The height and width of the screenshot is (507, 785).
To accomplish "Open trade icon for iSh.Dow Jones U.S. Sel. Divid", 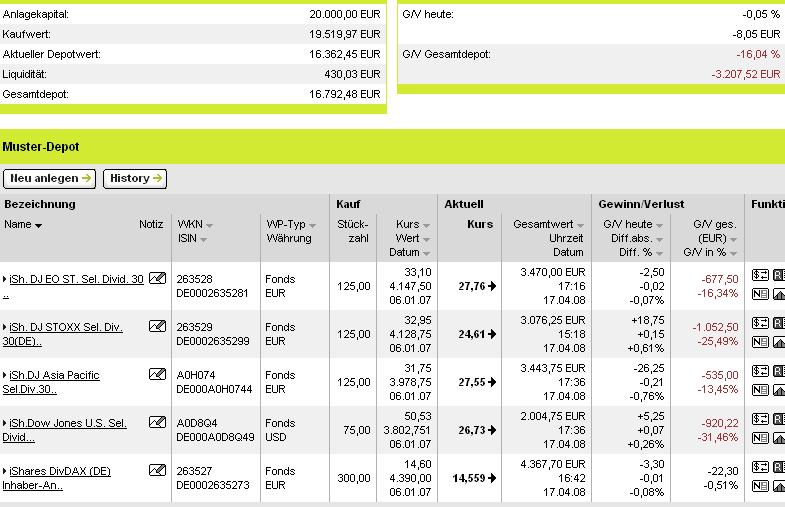I will pos(760,419).
